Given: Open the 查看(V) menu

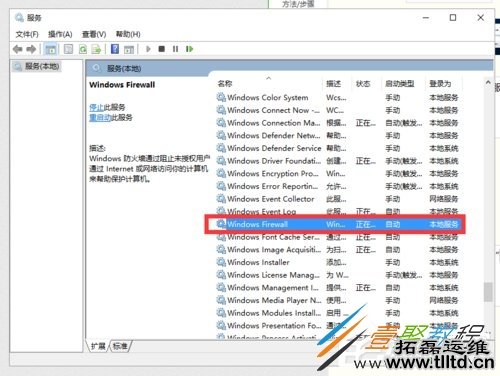Looking at the screenshot, I should tap(94, 34).
